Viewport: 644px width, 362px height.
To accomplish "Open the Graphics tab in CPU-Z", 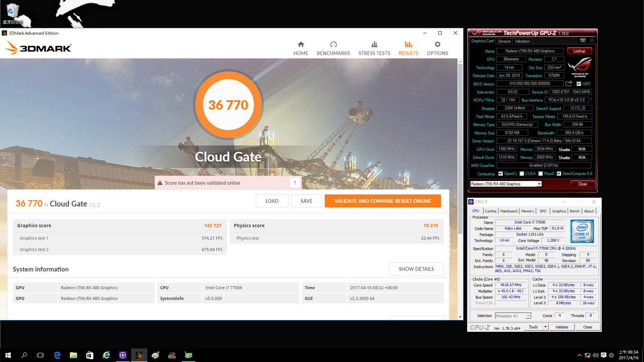I will (559, 211).
